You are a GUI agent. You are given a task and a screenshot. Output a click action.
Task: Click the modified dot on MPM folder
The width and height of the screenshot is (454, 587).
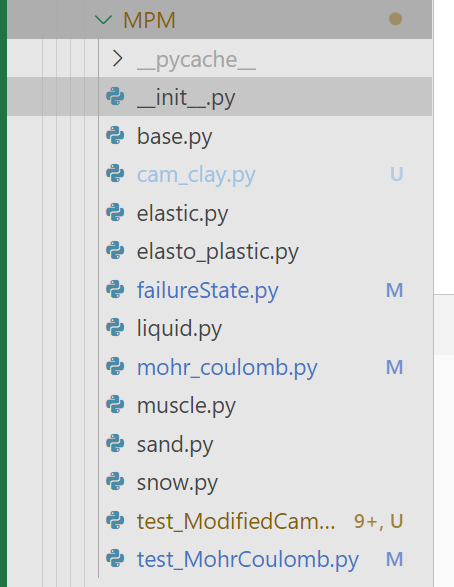point(395,19)
